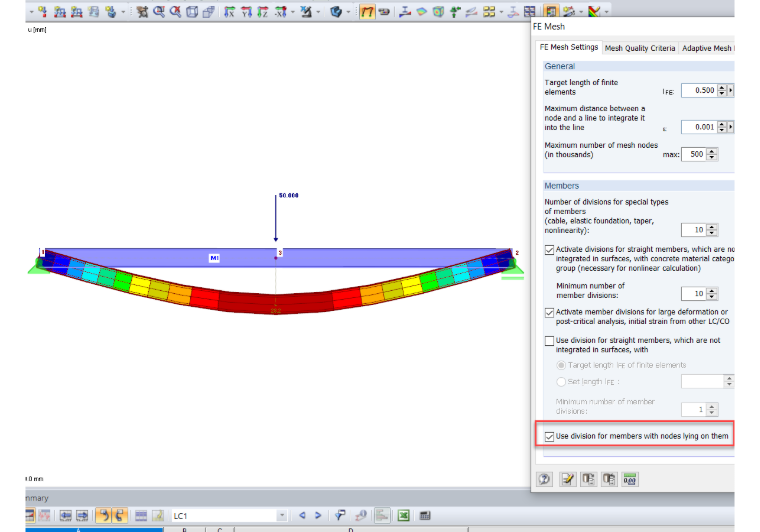
Task: Open the help icon in FE Mesh dialog
Action: coord(544,479)
